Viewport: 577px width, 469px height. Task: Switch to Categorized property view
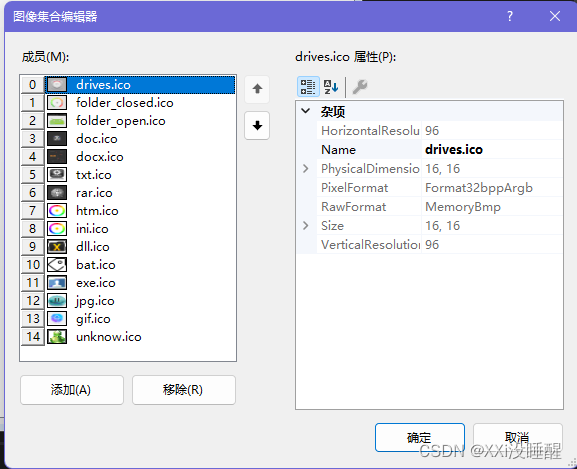pos(308,87)
